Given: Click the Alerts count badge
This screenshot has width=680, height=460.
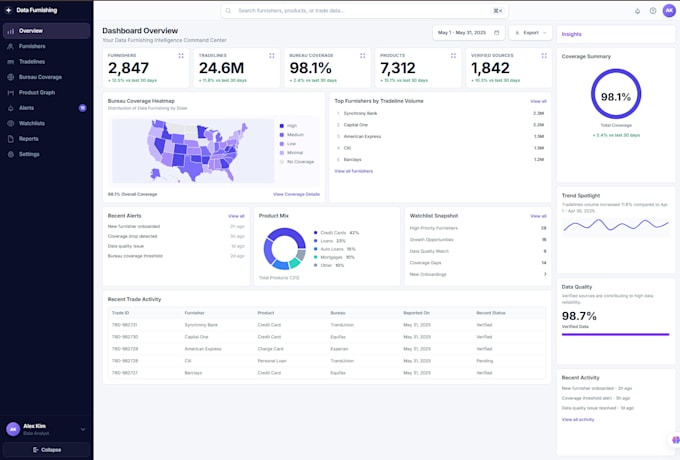Looking at the screenshot, I should 82,108.
